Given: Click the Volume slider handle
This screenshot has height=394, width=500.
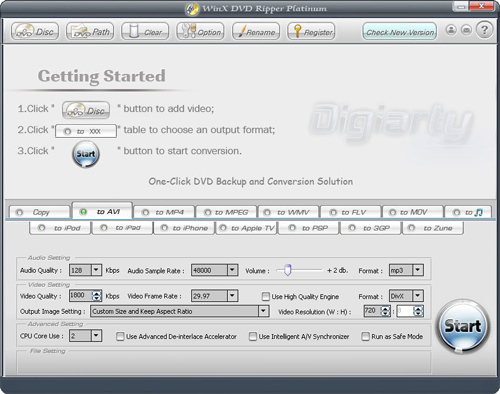Looking at the screenshot, I should pyautogui.click(x=288, y=270).
